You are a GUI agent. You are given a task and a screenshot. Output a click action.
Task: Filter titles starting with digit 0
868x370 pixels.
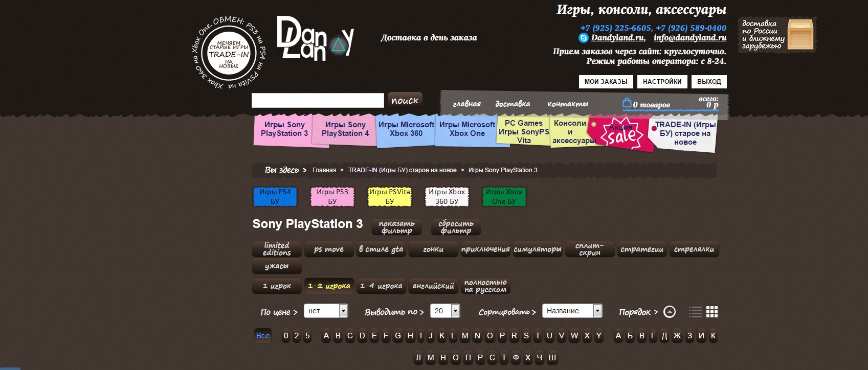pos(286,336)
